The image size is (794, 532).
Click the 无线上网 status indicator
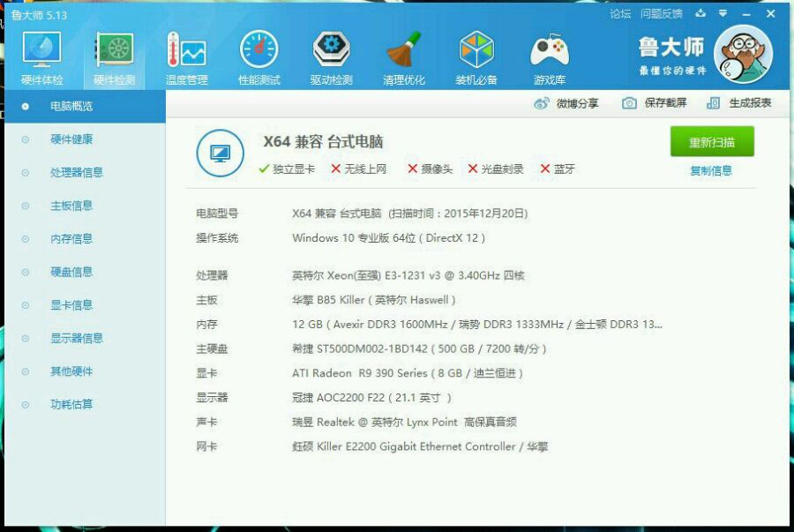pyautogui.click(x=358, y=169)
